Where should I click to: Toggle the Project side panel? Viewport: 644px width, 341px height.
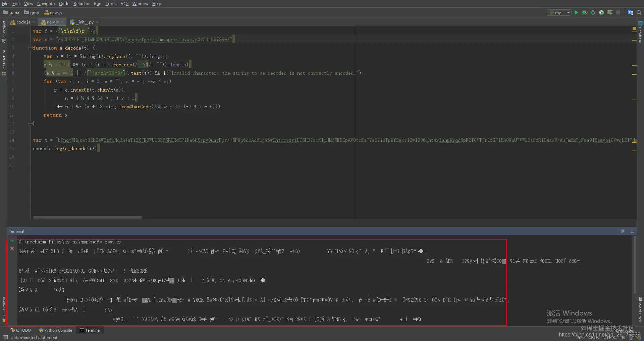[4, 32]
